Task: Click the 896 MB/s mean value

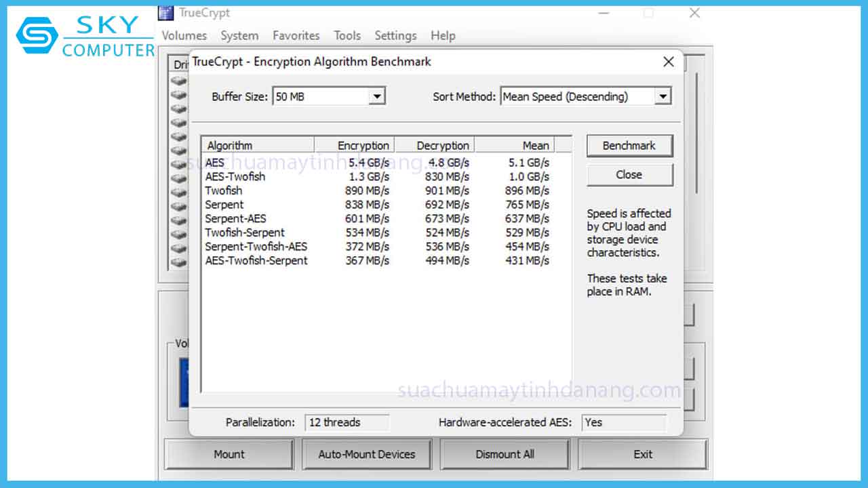Action: (x=528, y=190)
